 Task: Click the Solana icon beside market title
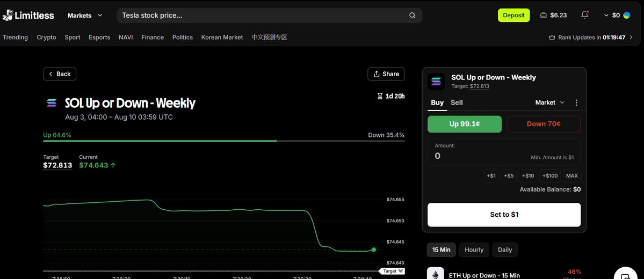coord(52,103)
